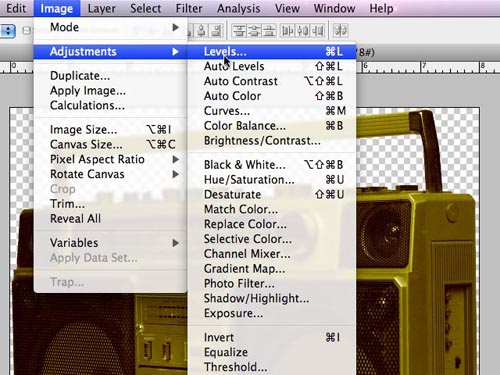
Task: Choose Reveal All
Action: (111, 219)
